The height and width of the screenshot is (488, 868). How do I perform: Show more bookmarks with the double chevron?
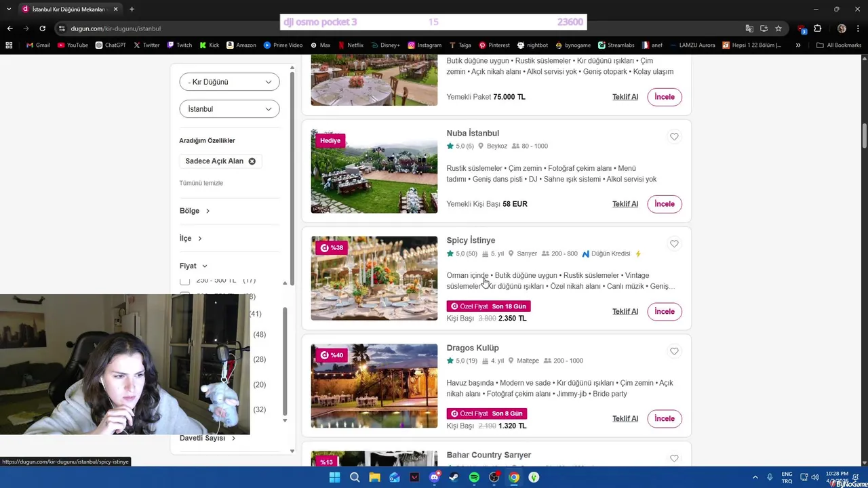(798, 45)
